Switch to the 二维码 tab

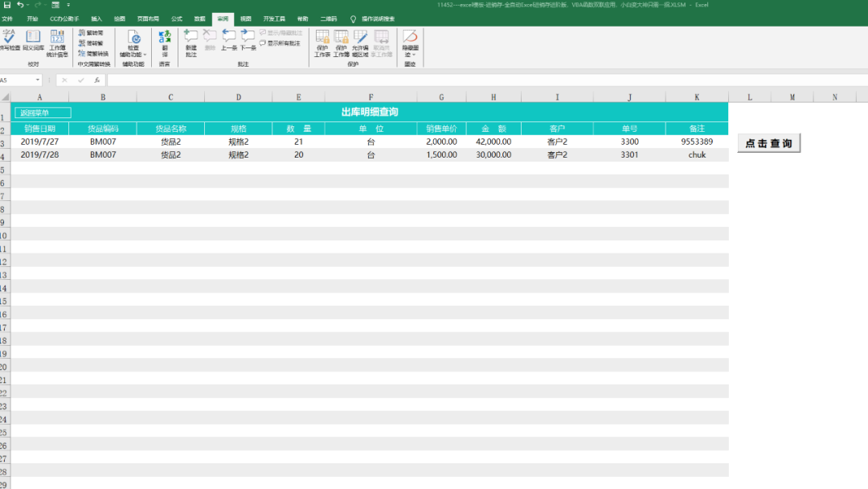click(328, 18)
